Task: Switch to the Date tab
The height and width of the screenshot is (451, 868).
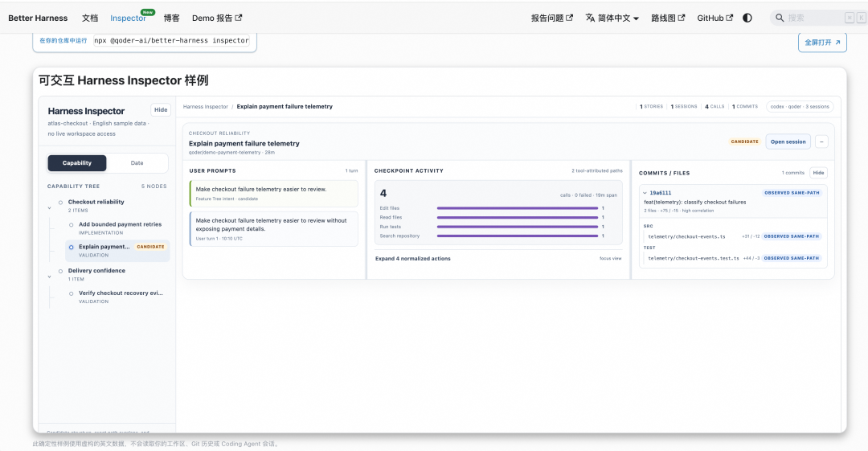Action: (x=137, y=163)
